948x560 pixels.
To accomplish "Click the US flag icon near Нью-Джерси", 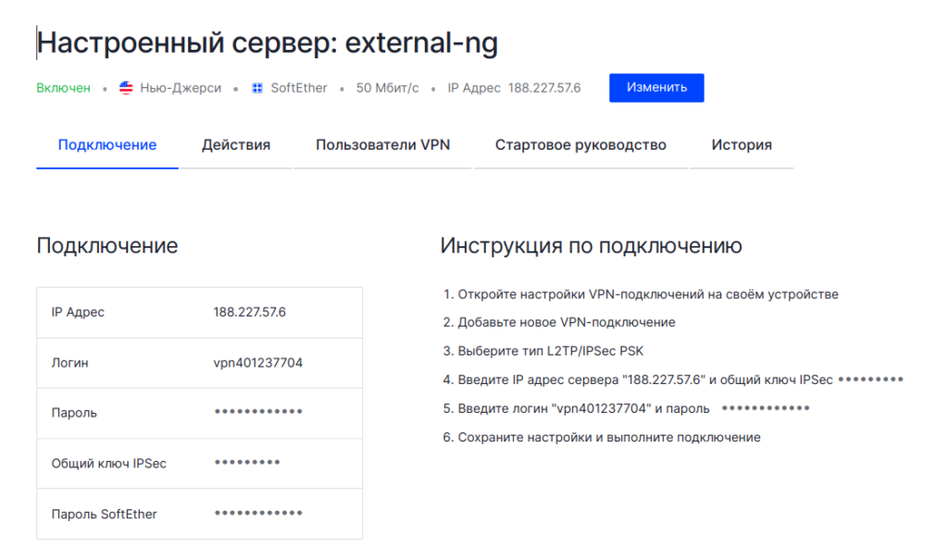I will point(127,88).
